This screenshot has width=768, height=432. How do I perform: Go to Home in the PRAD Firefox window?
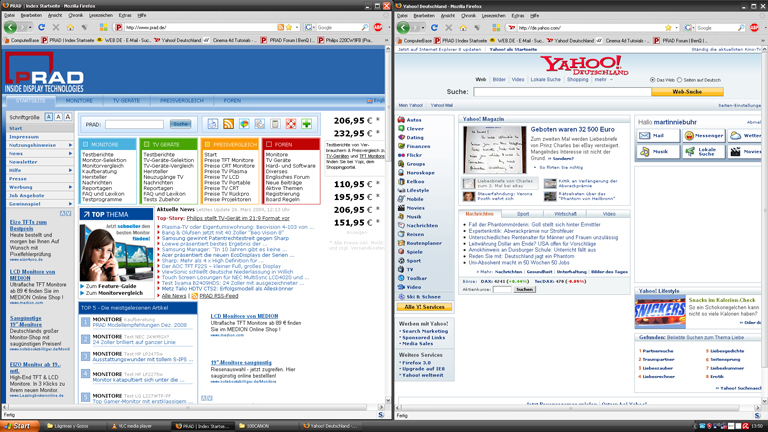pos(70,27)
